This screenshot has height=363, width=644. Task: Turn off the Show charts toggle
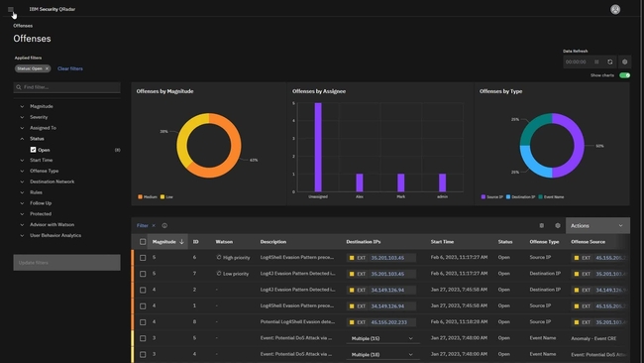pos(624,75)
